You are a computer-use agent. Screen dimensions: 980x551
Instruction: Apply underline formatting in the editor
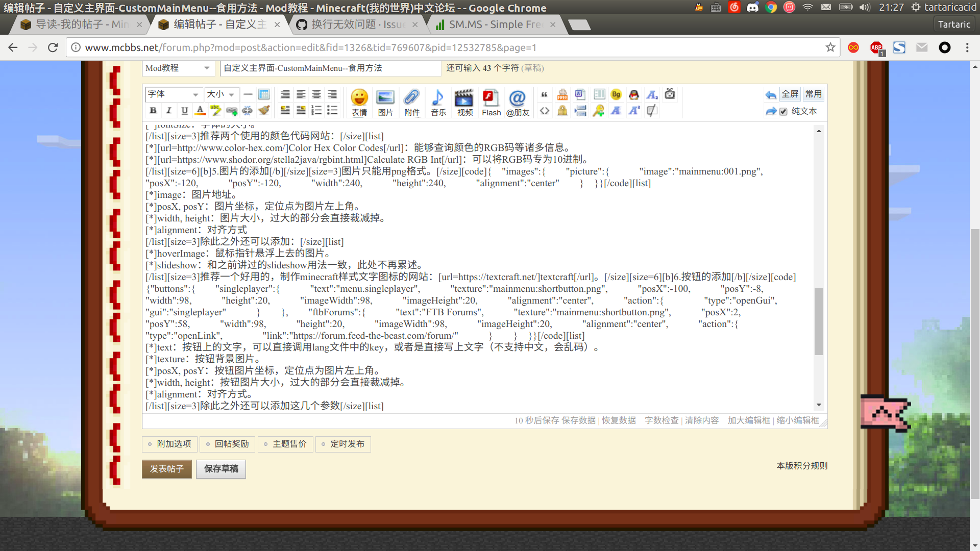184,110
